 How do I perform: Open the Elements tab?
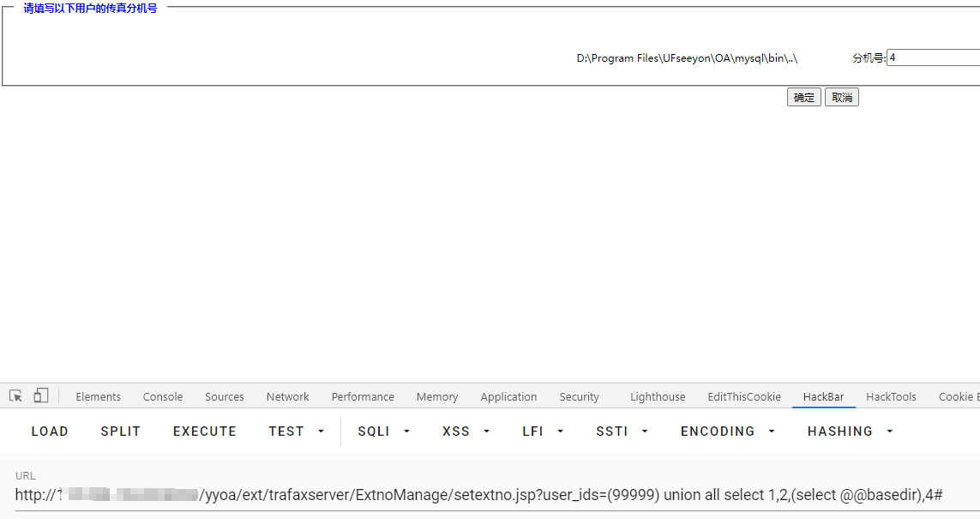point(98,397)
